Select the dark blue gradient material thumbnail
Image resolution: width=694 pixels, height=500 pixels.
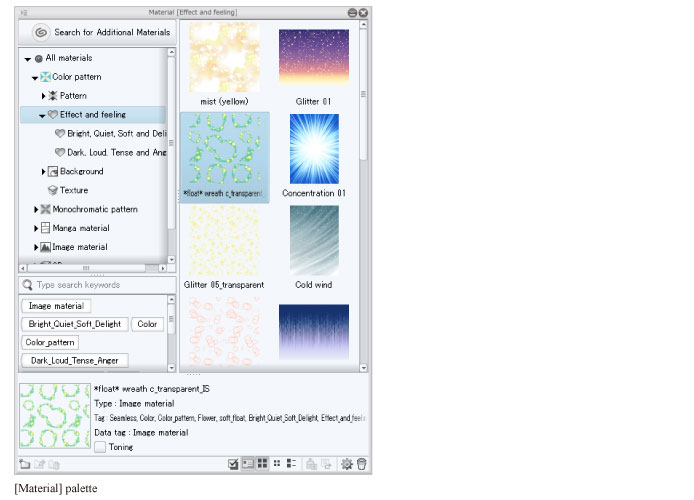(x=314, y=332)
